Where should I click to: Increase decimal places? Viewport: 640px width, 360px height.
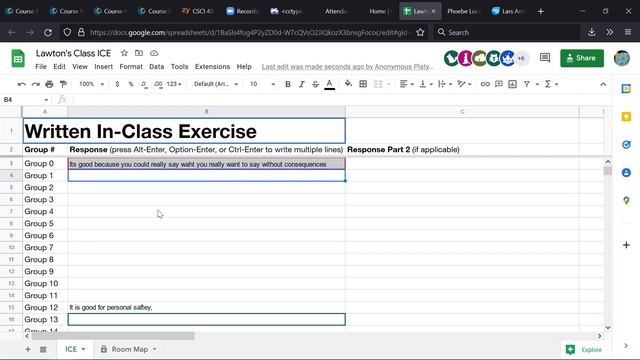tap(158, 84)
